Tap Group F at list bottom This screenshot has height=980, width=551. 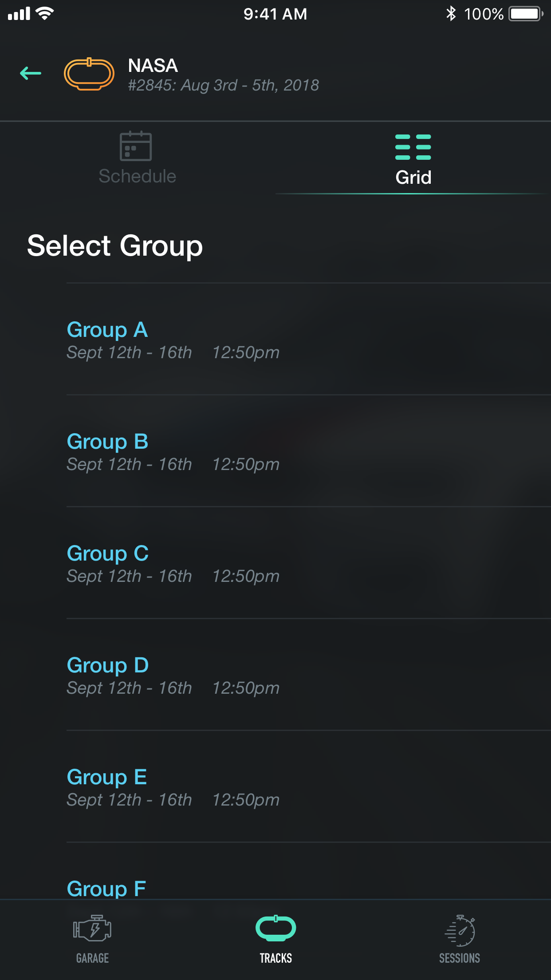106,888
